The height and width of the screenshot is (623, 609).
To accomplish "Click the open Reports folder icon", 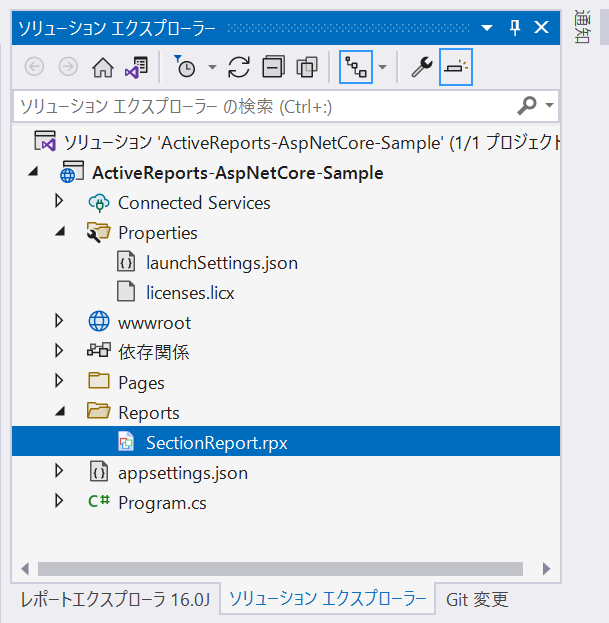I will click(x=99, y=411).
